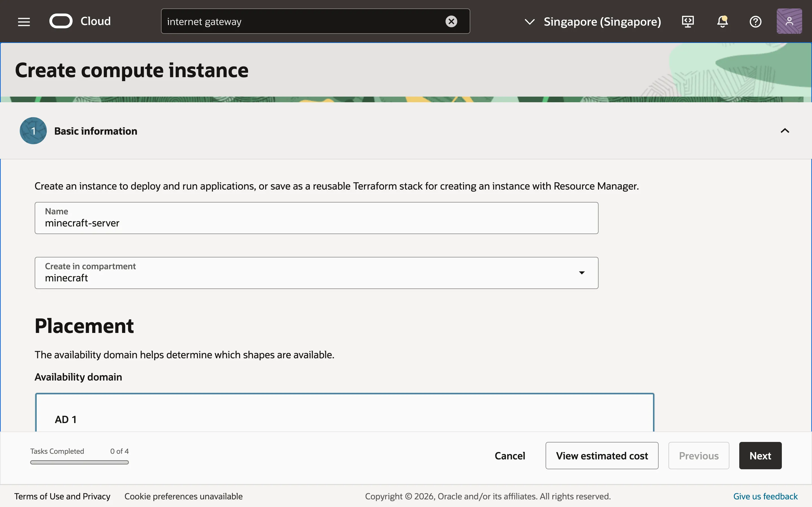Clear the search field with the X icon
812x507 pixels.
451,21
